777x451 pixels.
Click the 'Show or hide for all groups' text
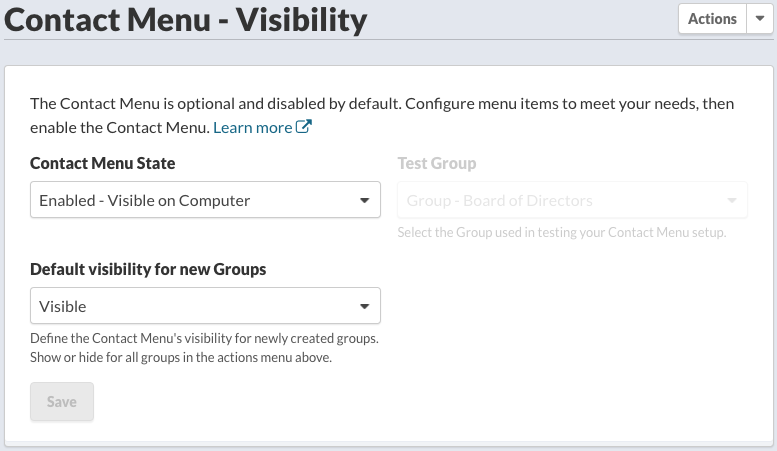(181, 357)
